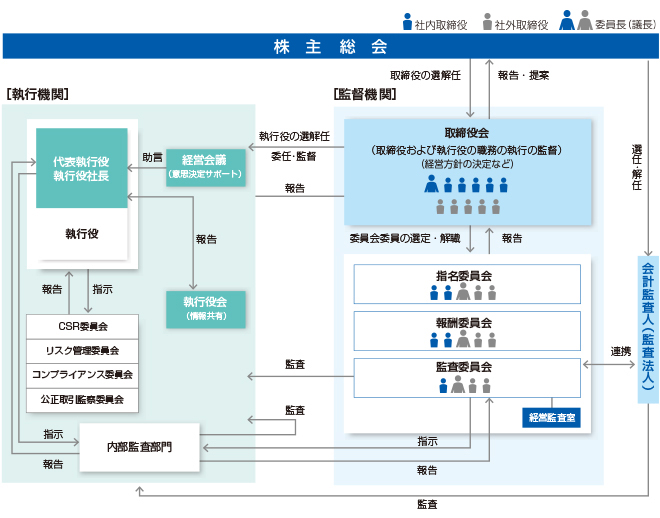Click the gray chairperson icon in 監査委員会
Screen dimensions: 660x518
click(x=456, y=383)
